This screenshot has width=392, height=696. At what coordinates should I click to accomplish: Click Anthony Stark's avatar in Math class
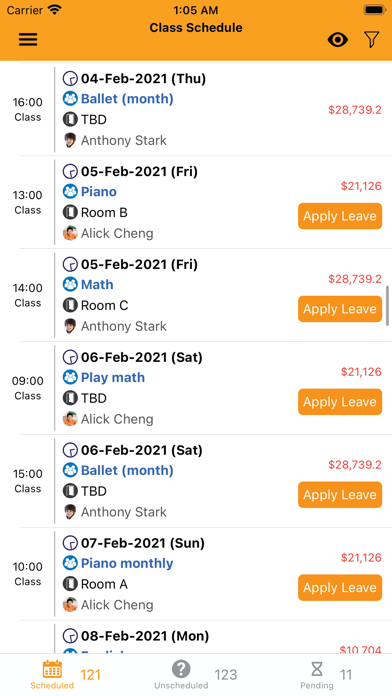click(x=70, y=326)
